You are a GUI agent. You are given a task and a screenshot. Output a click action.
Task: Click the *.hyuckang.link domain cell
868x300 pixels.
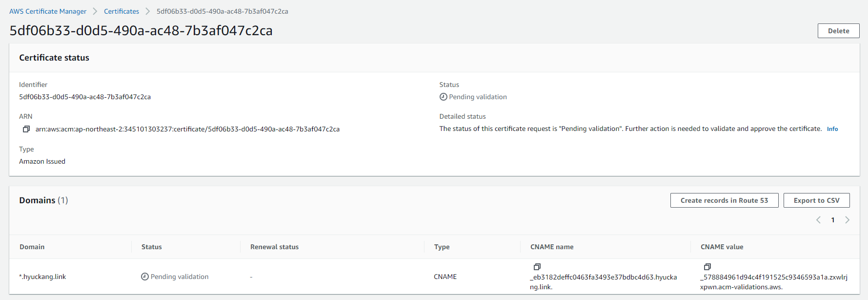(x=42, y=277)
